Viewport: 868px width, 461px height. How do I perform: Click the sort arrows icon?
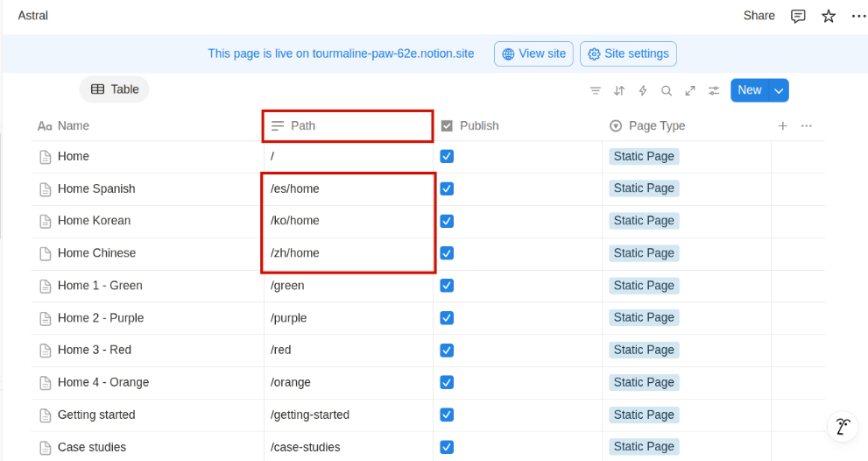click(x=619, y=91)
